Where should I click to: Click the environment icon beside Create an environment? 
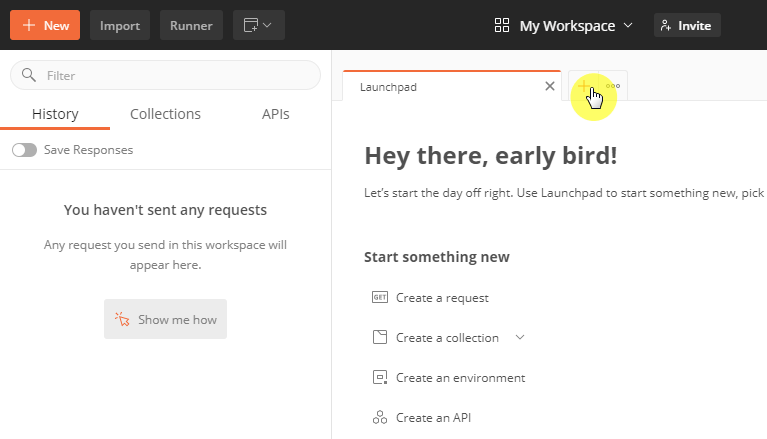tap(380, 377)
